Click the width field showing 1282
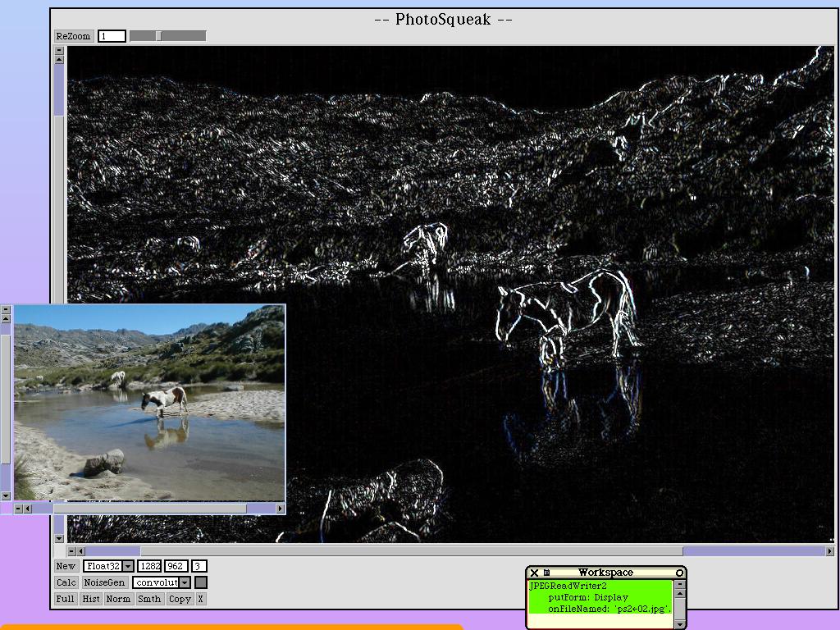 (149, 566)
